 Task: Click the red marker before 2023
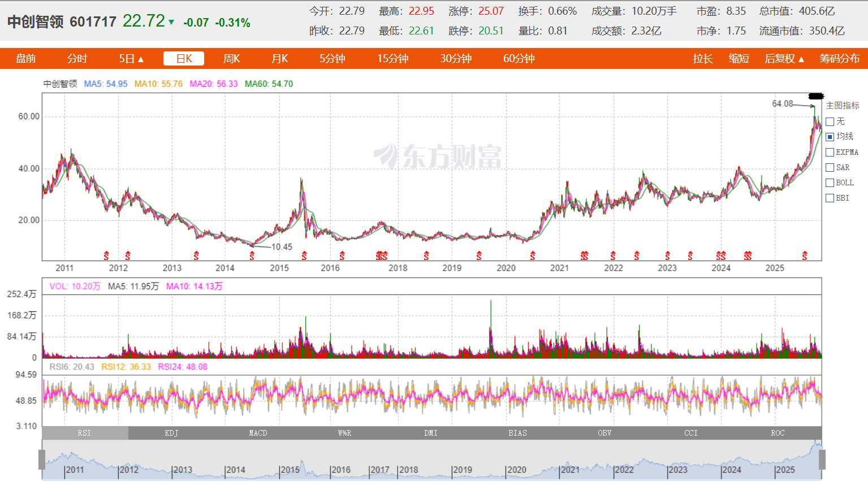(637, 256)
